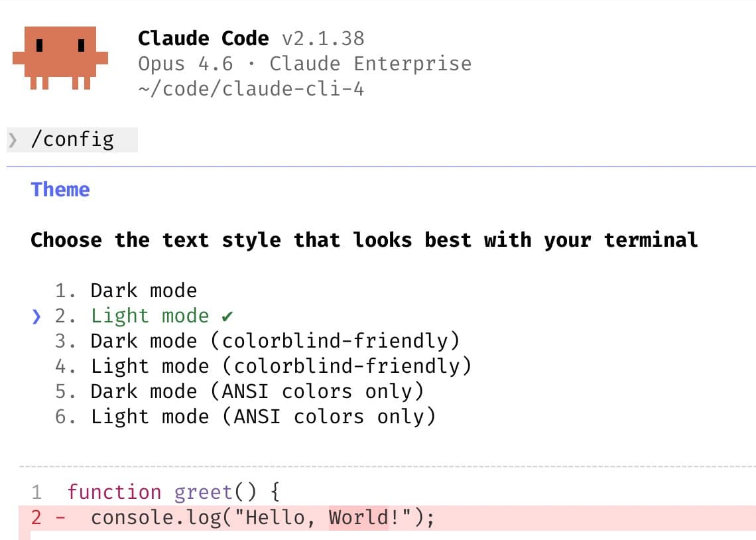Click the chevron before the /config command
The width and height of the screenshot is (756, 540).
pos(13,139)
